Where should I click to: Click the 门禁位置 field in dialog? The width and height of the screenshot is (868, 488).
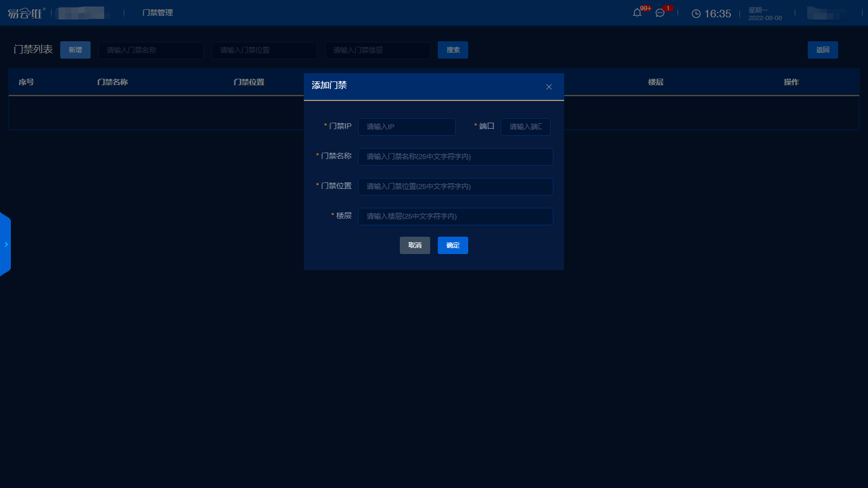(x=455, y=187)
